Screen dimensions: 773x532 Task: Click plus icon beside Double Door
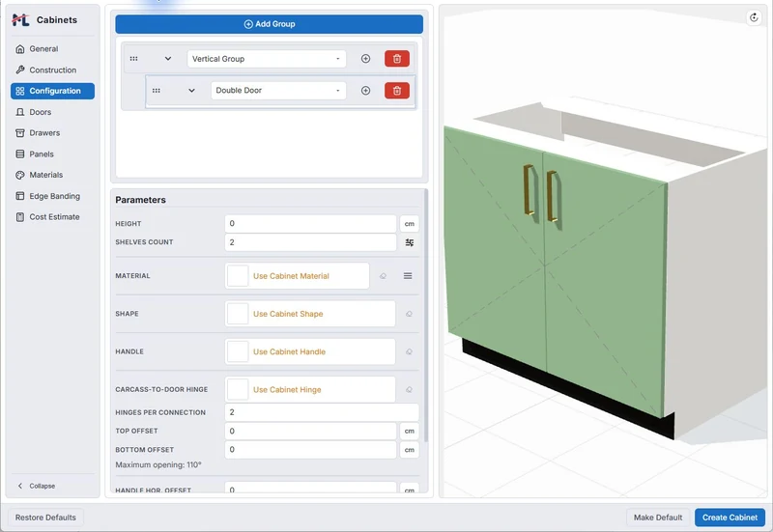tap(365, 91)
